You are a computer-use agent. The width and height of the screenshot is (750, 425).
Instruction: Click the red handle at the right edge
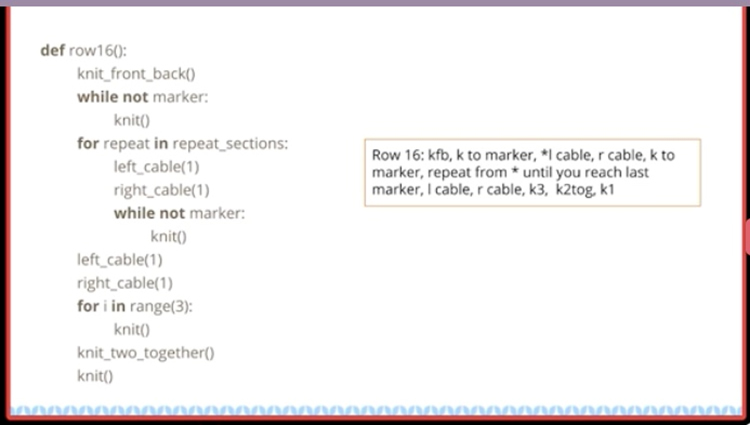[747, 237]
